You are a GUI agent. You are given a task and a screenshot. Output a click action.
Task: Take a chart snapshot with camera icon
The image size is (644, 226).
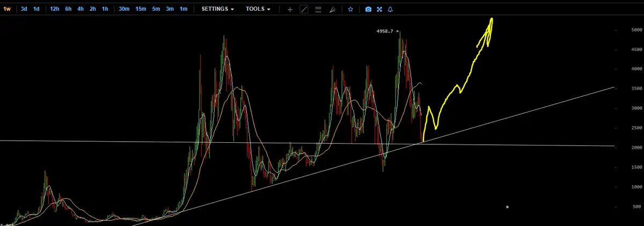pos(368,9)
